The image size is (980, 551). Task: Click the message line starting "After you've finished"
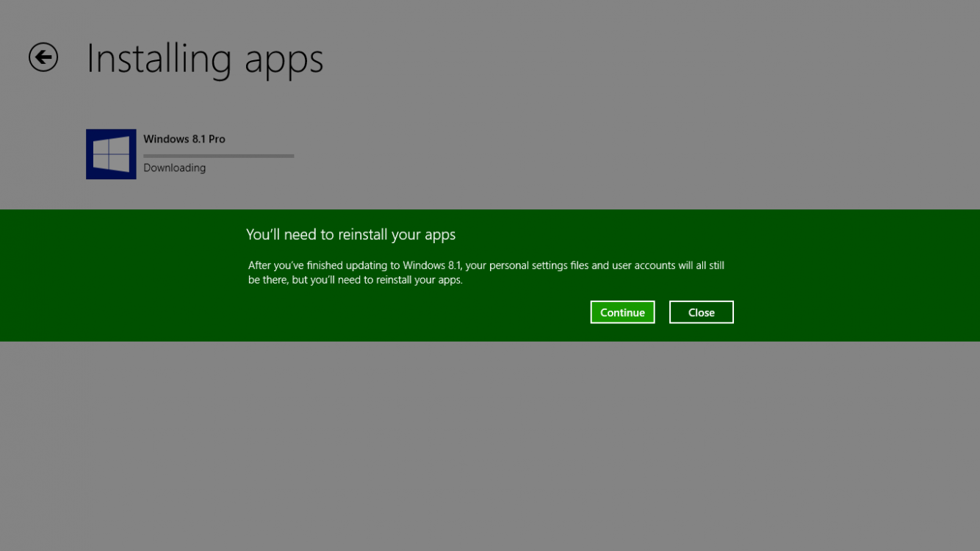(x=486, y=265)
